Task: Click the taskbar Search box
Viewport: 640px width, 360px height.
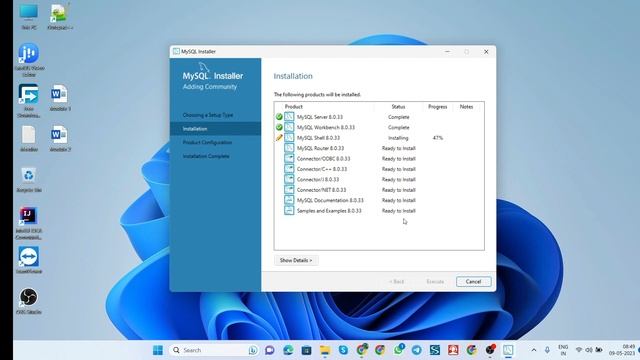Action: click(x=214, y=350)
